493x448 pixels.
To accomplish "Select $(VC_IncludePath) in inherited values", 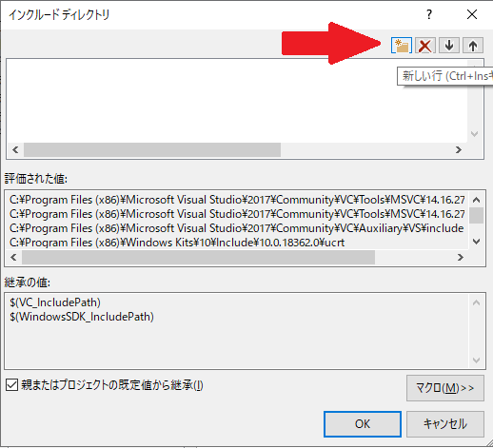I will [x=55, y=302].
